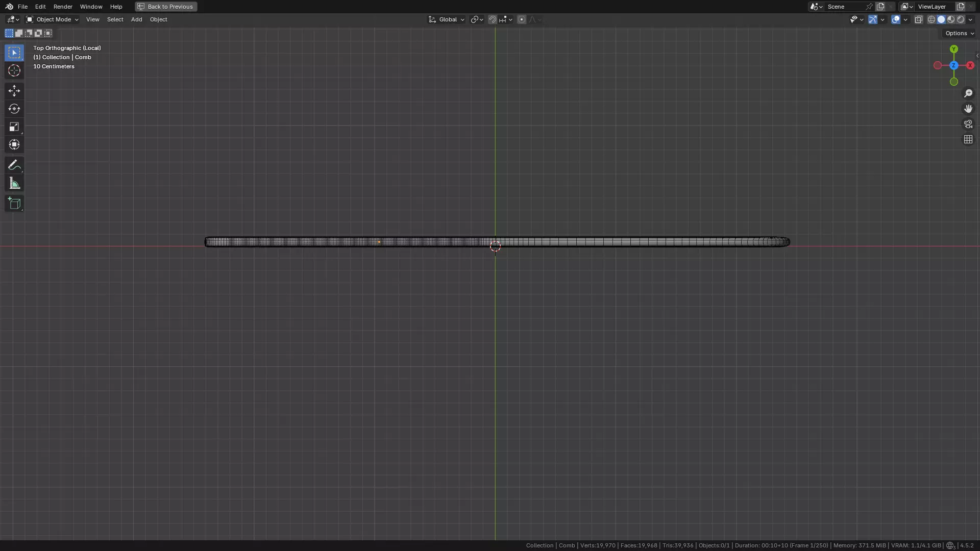The width and height of the screenshot is (980, 551).
Task: Toggle X-ray mode
Action: (x=918, y=19)
